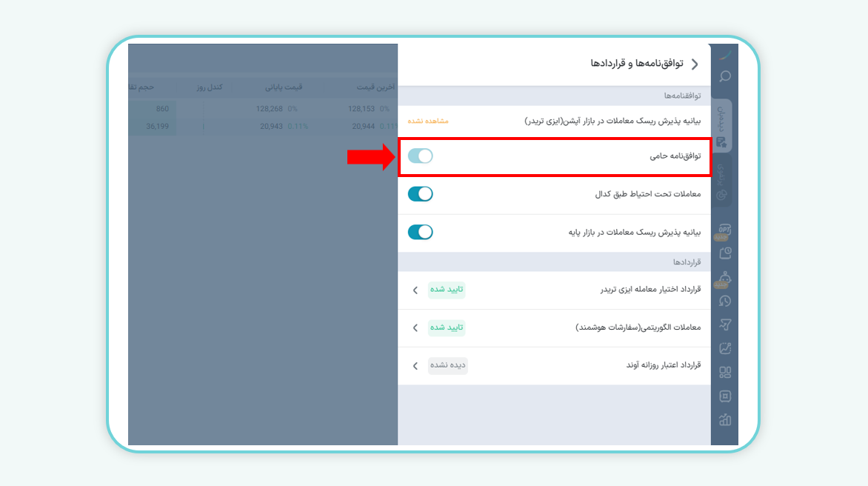The width and height of the screenshot is (868, 486).
Task: Expand قرارداد اختیار معامله ایزی تریدر contract
Action: (415, 289)
